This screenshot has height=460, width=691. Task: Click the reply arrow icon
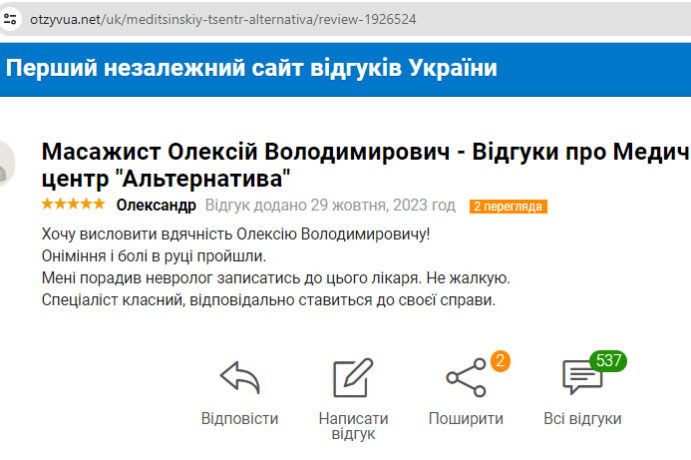240,378
